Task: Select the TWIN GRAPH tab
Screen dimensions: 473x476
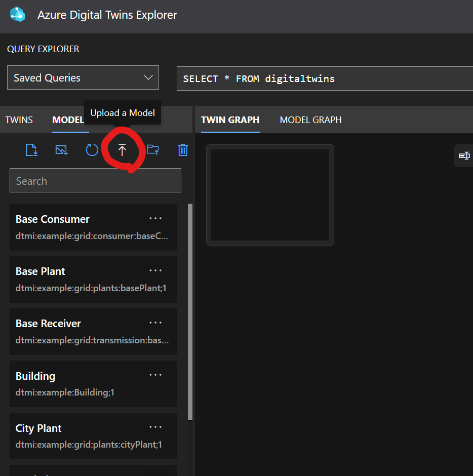Action: pyautogui.click(x=230, y=120)
